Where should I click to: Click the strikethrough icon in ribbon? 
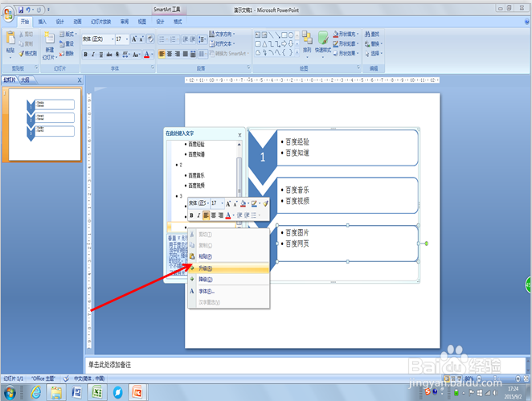[x=109, y=55]
